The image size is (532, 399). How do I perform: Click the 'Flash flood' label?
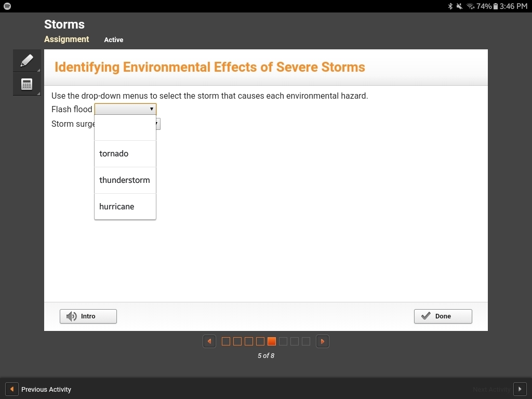(72, 109)
